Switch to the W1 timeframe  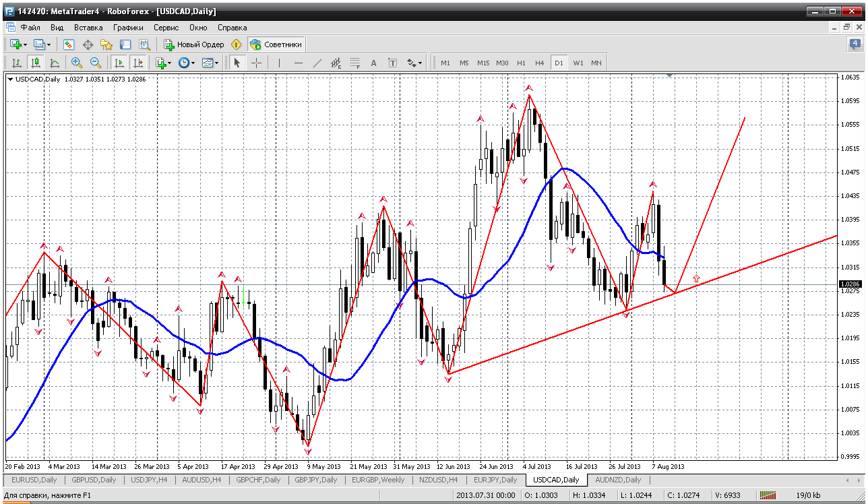click(578, 63)
